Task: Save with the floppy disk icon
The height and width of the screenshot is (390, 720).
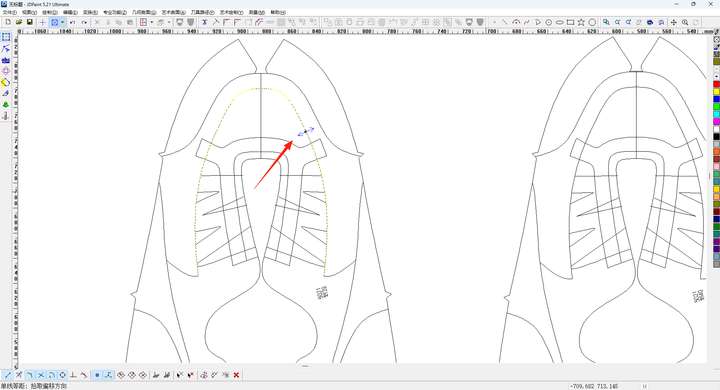Action: click(29, 22)
